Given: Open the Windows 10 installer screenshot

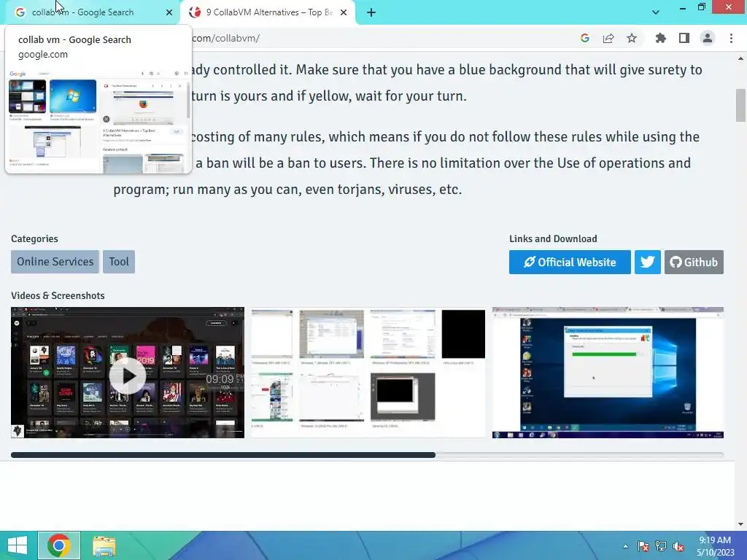Looking at the screenshot, I should [608, 373].
